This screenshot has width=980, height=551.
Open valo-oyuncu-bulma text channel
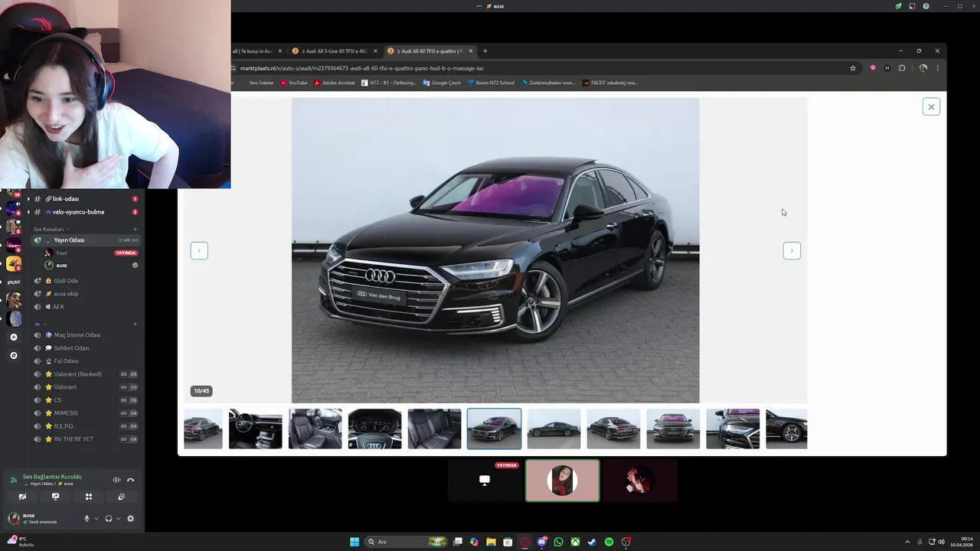click(85, 212)
